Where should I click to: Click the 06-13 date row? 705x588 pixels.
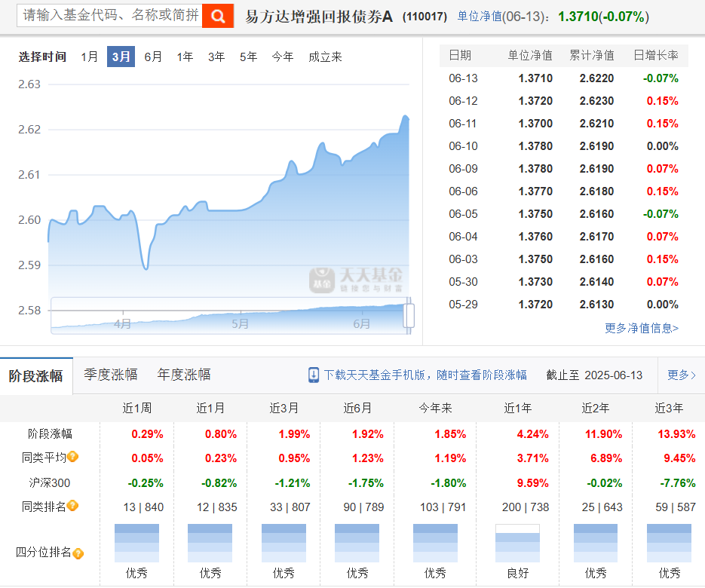(563, 78)
